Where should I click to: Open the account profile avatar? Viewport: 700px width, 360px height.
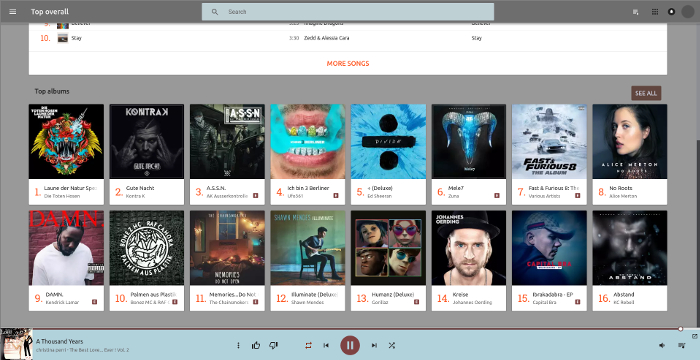[x=688, y=12]
